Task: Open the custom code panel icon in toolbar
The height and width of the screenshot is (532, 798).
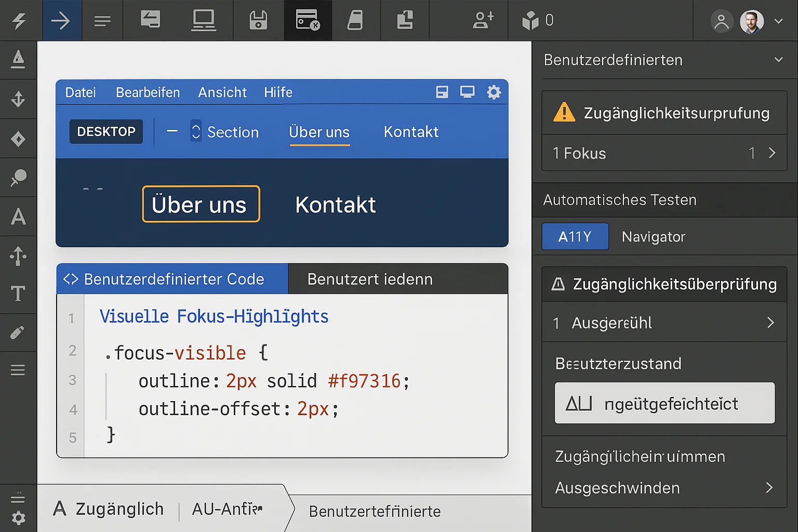Action: (308, 20)
